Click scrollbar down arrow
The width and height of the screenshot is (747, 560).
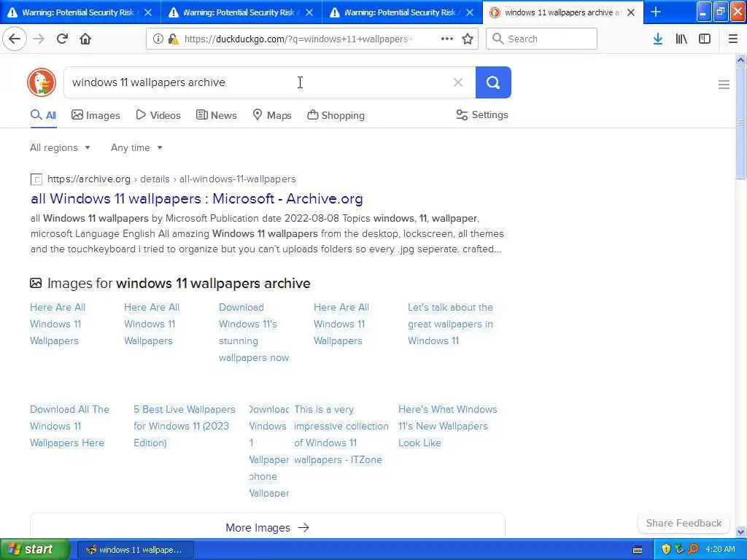(x=740, y=532)
